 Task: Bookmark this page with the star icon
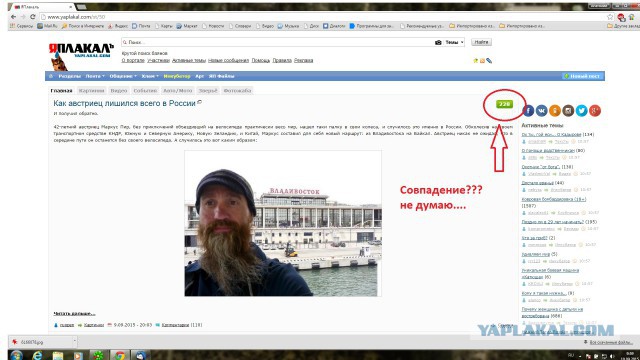tap(610, 17)
